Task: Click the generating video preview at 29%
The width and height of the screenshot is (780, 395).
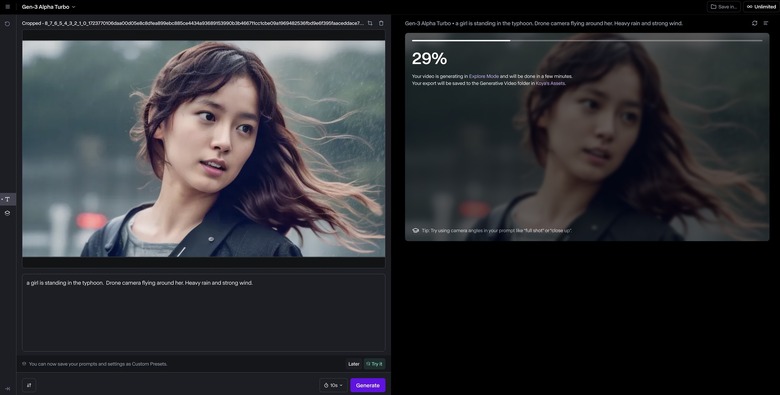Action: point(587,137)
